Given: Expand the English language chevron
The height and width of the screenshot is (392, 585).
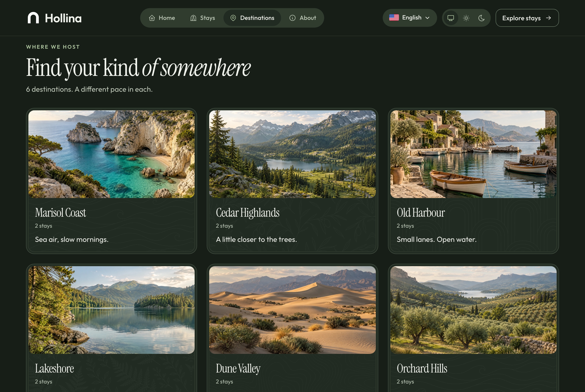Looking at the screenshot, I should (x=428, y=18).
